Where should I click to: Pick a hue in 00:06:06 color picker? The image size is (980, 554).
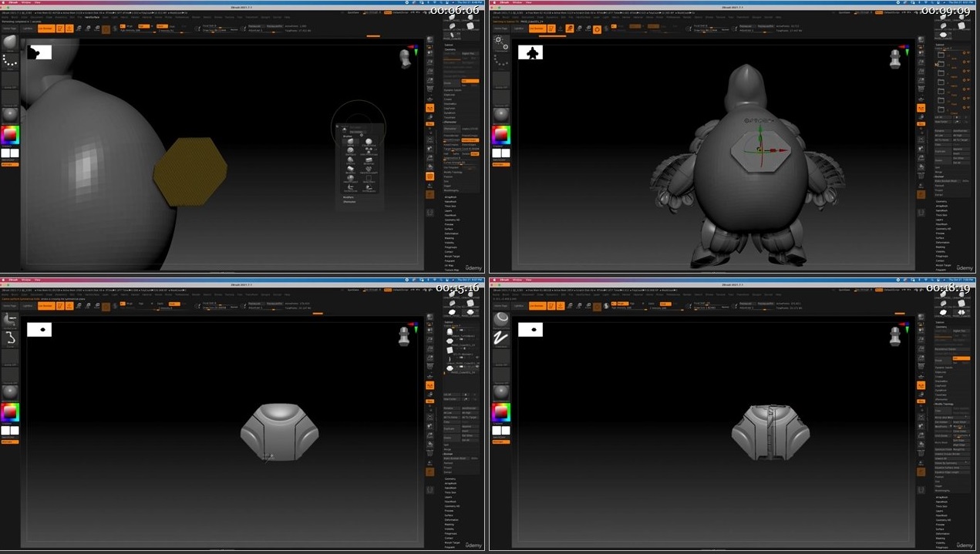point(9,136)
